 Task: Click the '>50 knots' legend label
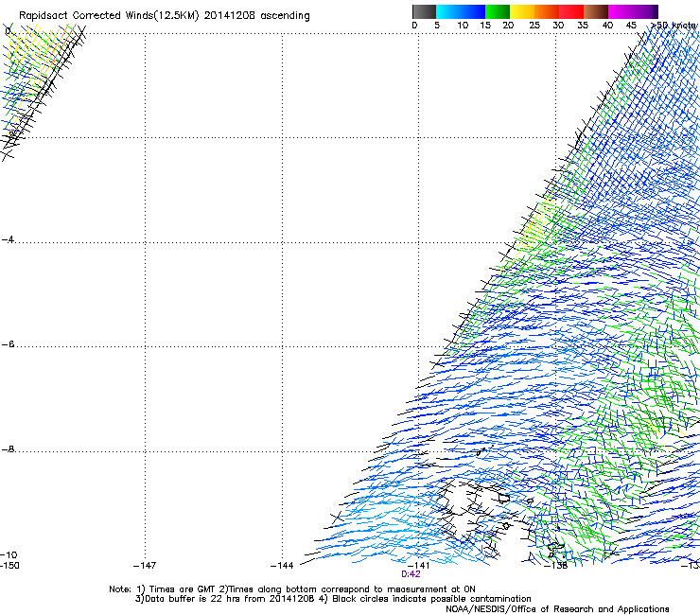pos(674,26)
